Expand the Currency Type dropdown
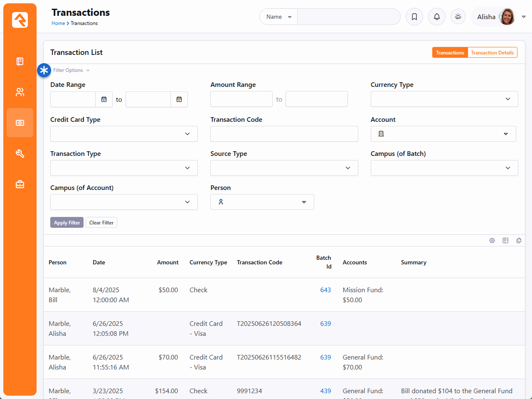Viewport: 532px width, 399px height. [444, 99]
